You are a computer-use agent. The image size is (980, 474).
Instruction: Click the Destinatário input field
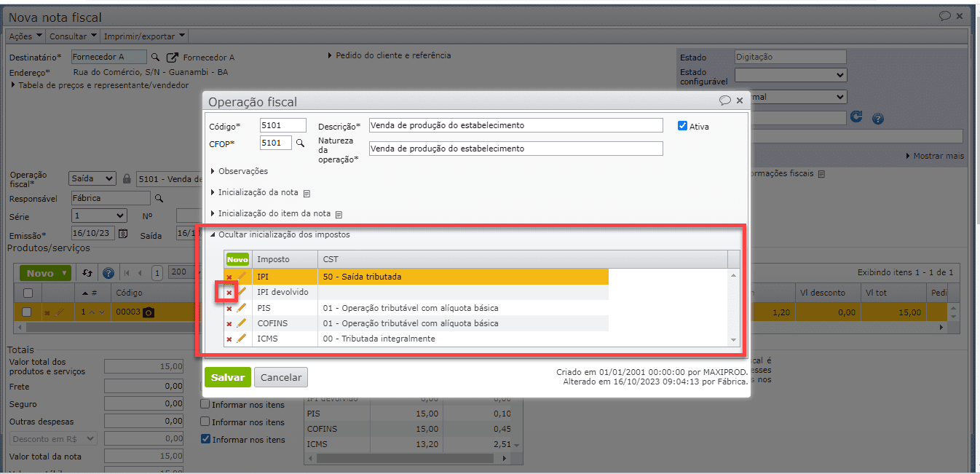point(108,57)
